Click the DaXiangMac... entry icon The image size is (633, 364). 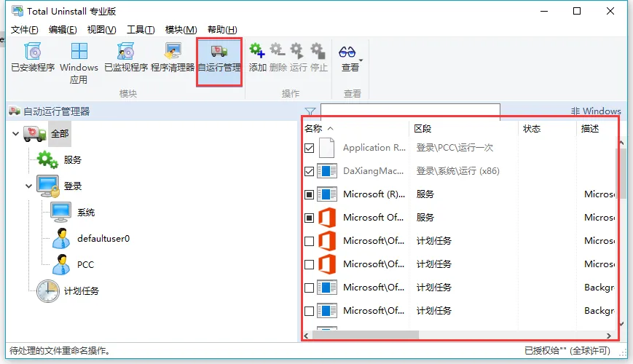coord(326,171)
